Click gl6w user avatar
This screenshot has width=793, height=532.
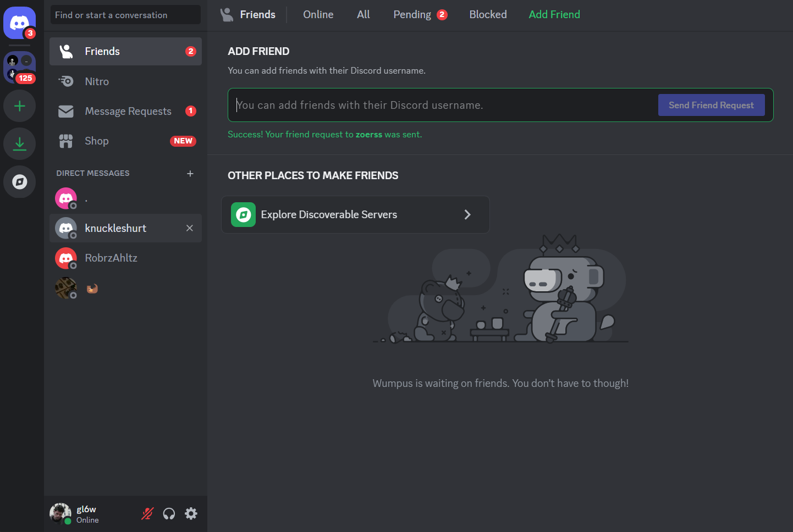(60, 513)
